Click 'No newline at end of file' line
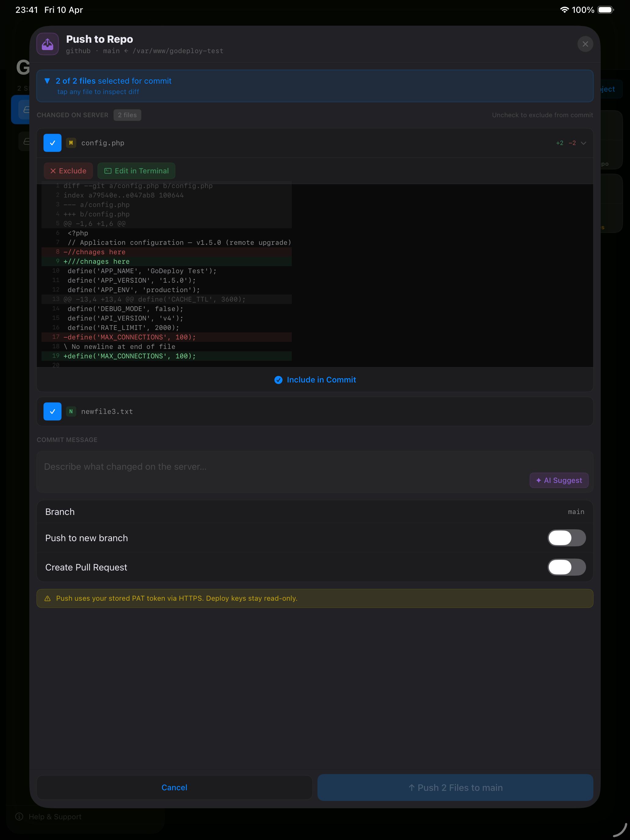 tap(167, 346)
